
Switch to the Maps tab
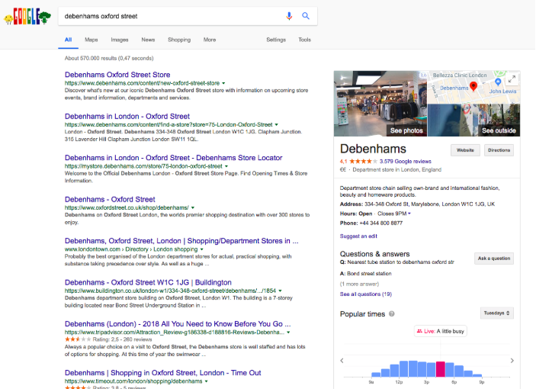coord(91,40)
